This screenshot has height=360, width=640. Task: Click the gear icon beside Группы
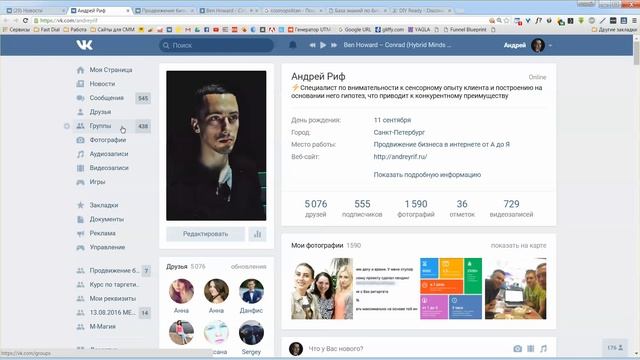pos(67,126)
